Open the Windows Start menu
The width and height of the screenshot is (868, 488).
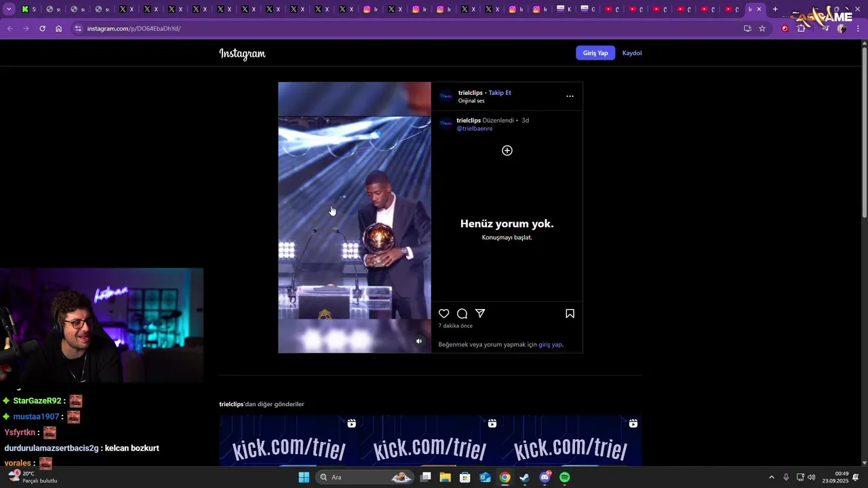coord(304,477)
